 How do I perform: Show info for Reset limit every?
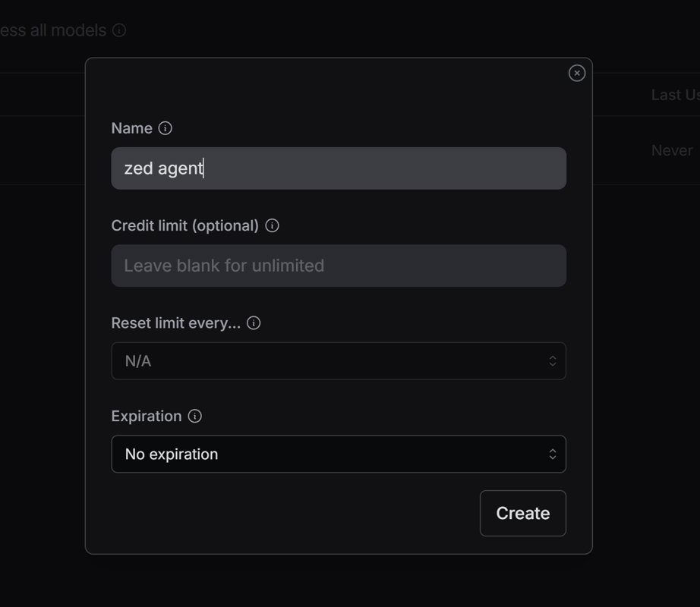tap(254, 322)
